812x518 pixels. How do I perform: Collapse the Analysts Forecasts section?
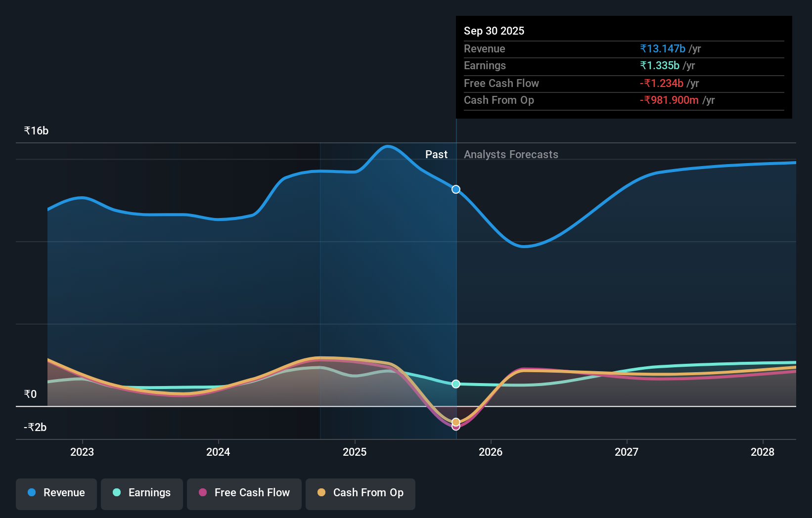coord(511,154)
